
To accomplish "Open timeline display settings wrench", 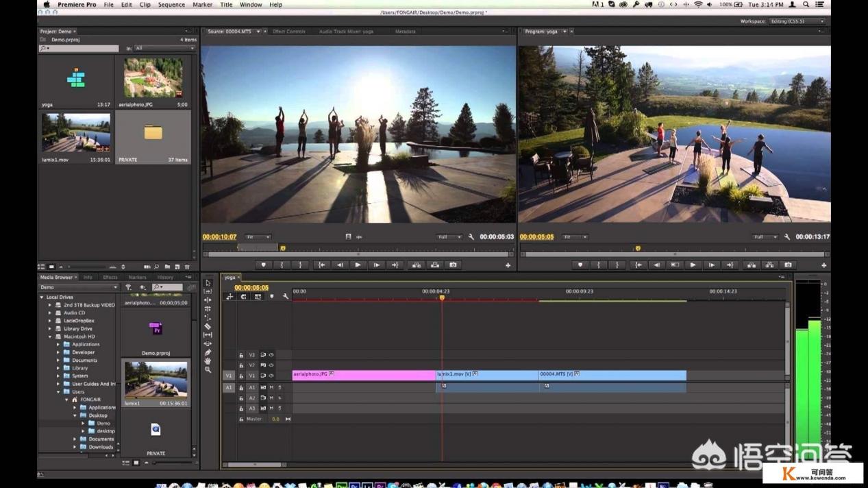I will [x=286, y=297].
